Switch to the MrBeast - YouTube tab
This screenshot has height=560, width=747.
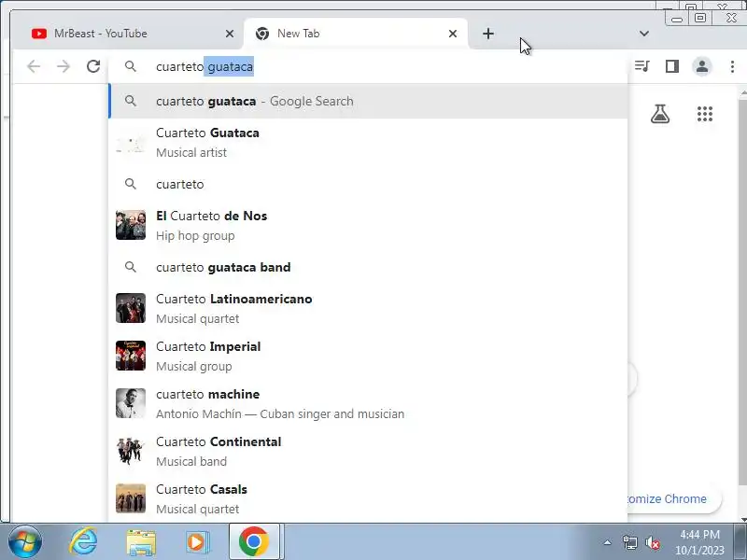pos(128,34)
